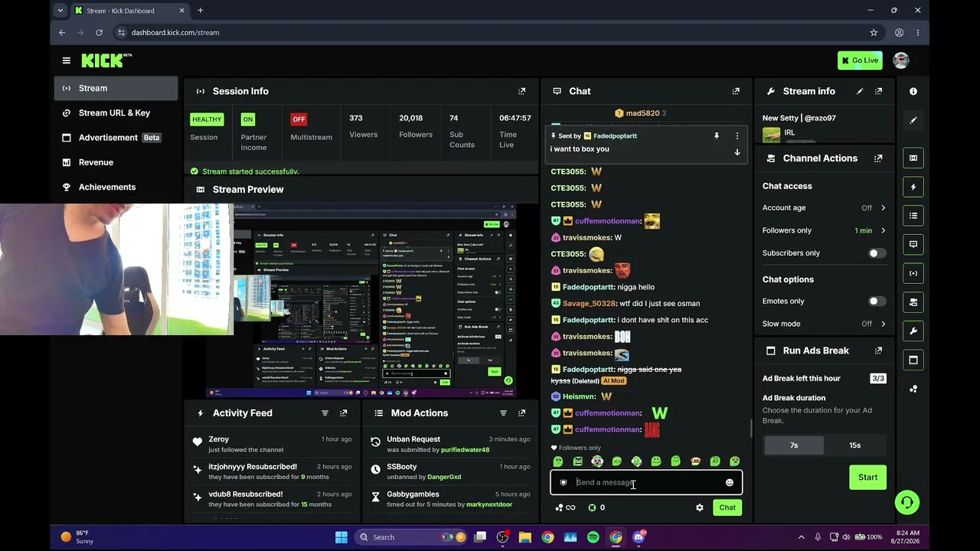Open Spotify from the taskbar
Screen dimensions: 980x551
coord(593,537)
